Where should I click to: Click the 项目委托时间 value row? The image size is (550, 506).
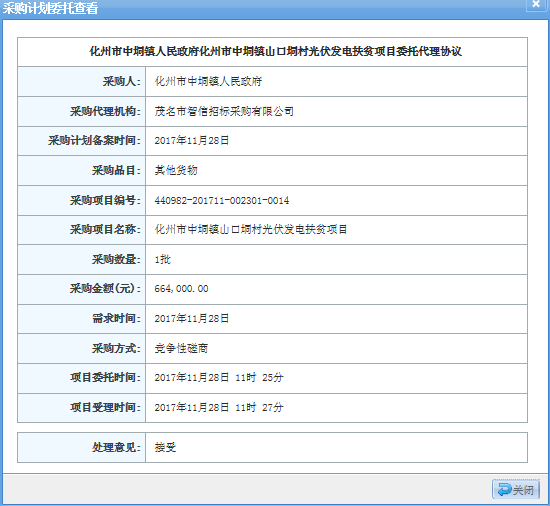pos(336,378)
